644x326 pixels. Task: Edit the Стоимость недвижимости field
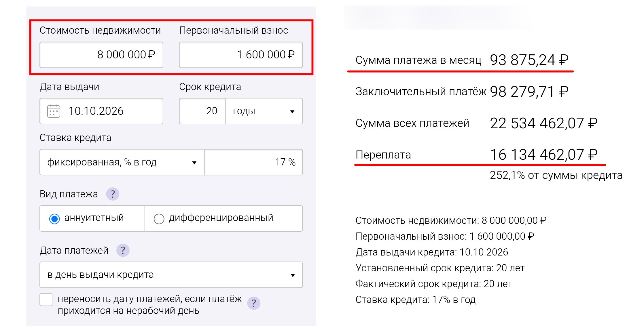point(101,55)
